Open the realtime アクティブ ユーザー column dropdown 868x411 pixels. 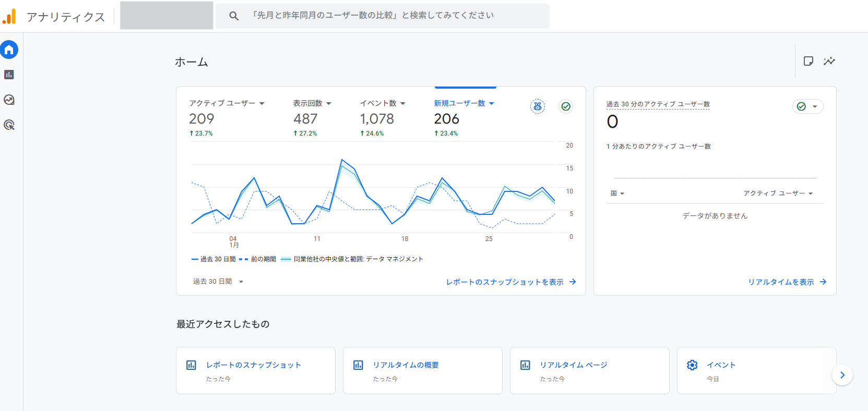[x=778, y=194]
